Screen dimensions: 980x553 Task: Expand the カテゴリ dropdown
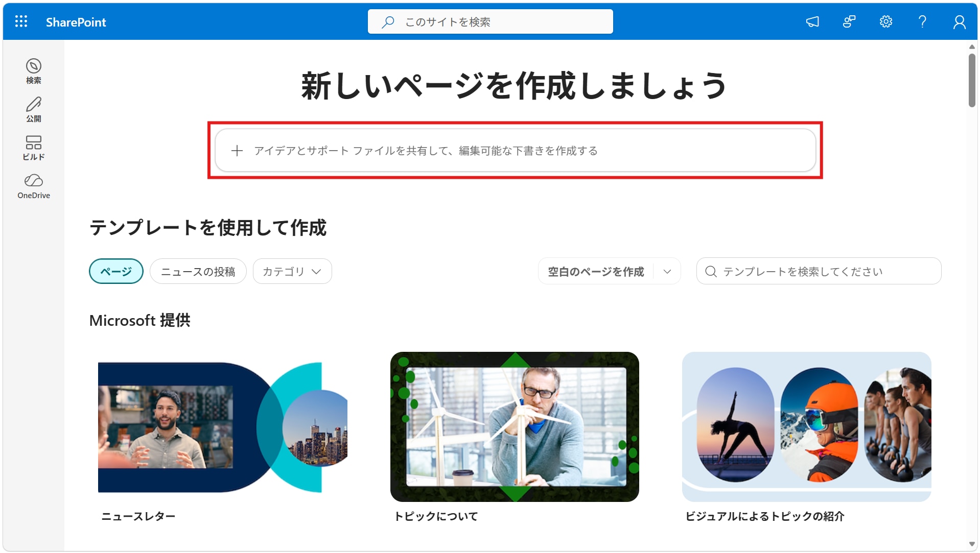pyautogui.click(x=292, y=271)
